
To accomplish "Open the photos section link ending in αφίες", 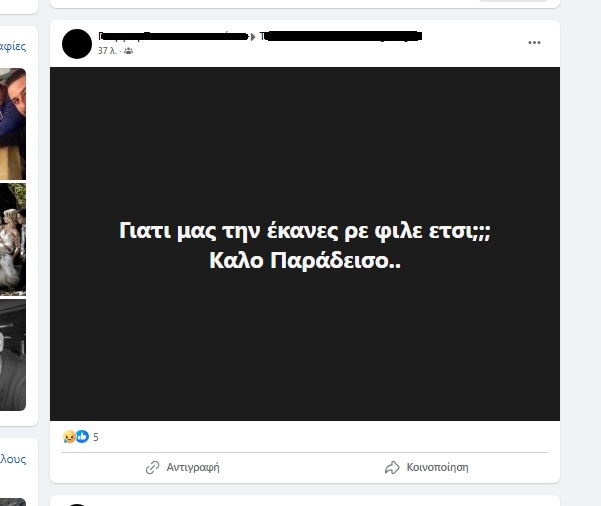I will [13, 46].
